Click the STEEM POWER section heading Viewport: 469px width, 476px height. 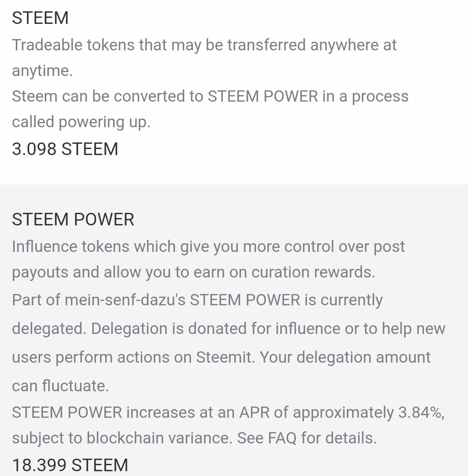(x=73, y=219)
